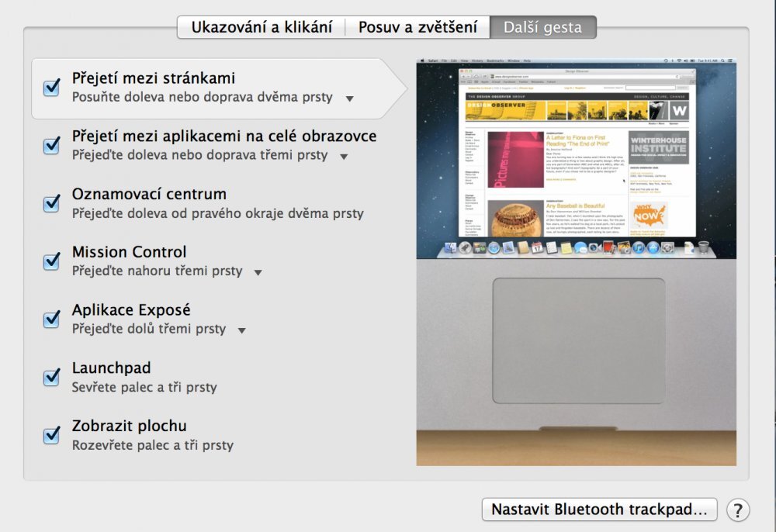Viewport: 776px width, 532px height.
Task: Click Nastavit Bluetooth trackpad button
Action: pyautogui.click(x=600, y=510)
